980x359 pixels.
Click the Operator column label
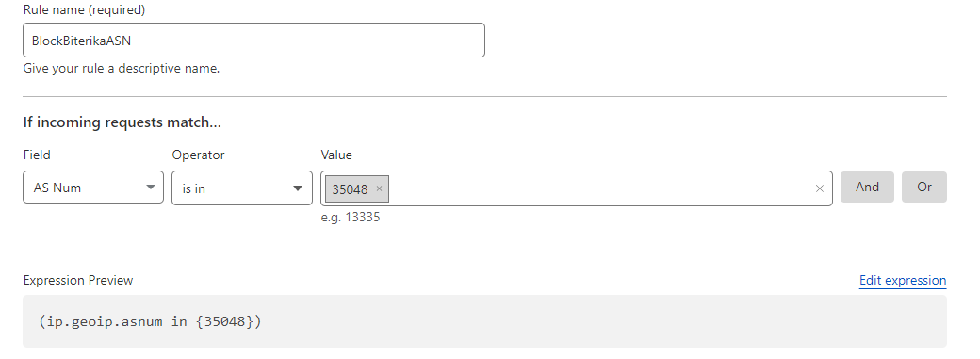click(x=198, y=155)
